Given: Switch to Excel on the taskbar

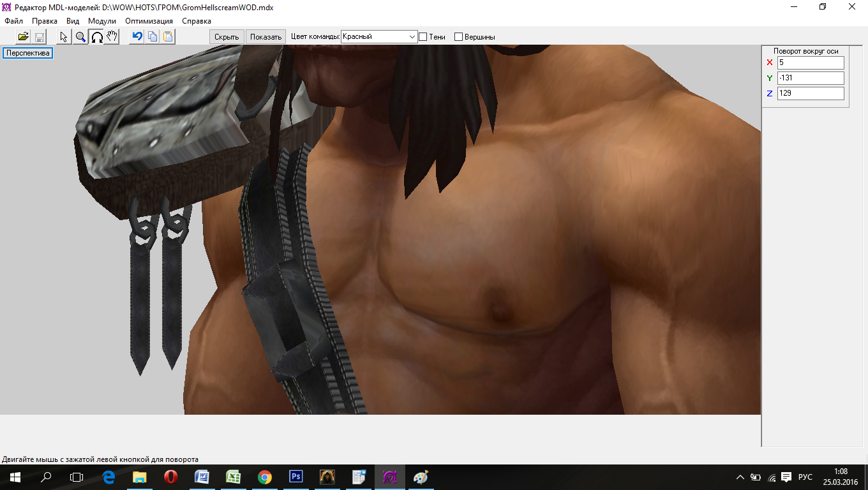Looking at the screenshot, I should (233, 477).
